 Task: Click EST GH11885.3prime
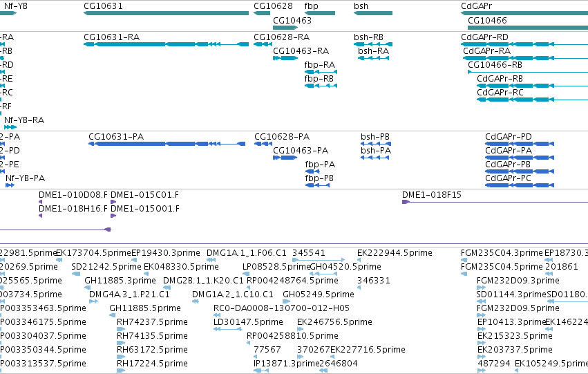[87, 288]
